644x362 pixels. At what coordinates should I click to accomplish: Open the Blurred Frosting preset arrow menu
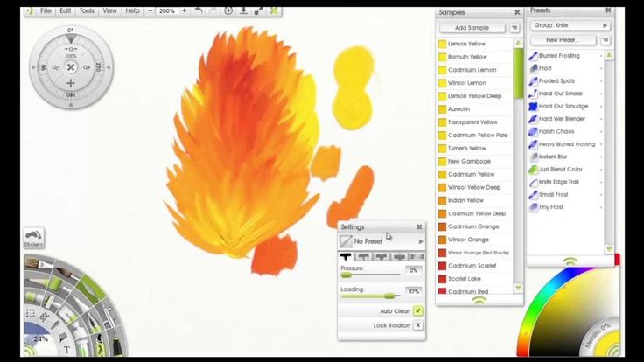click(x=601, y=56)
